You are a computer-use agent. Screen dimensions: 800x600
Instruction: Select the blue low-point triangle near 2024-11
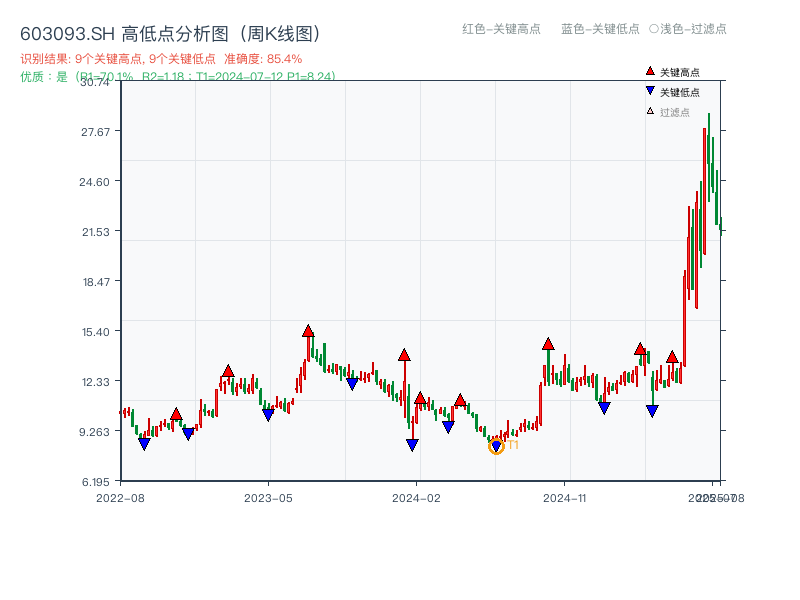click(x=603, y=407)
